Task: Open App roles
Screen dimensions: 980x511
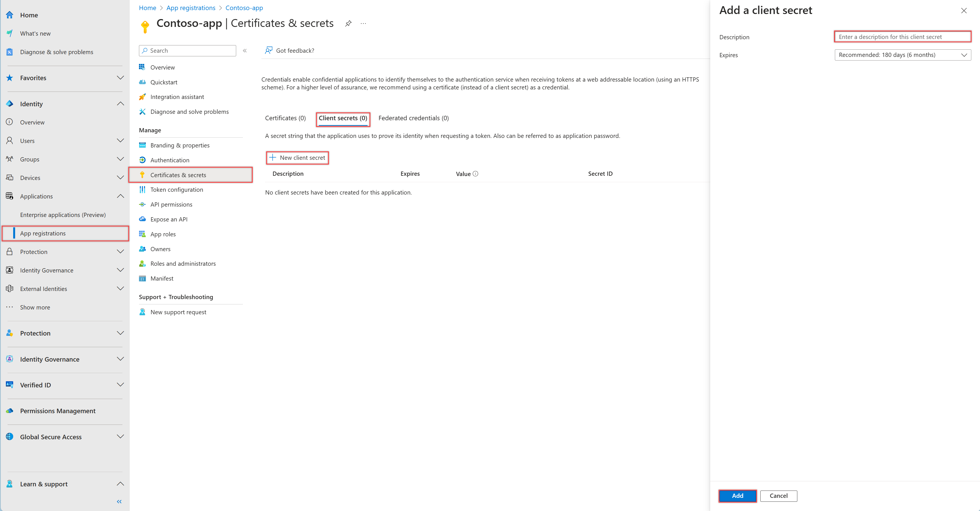Action: 163,234
